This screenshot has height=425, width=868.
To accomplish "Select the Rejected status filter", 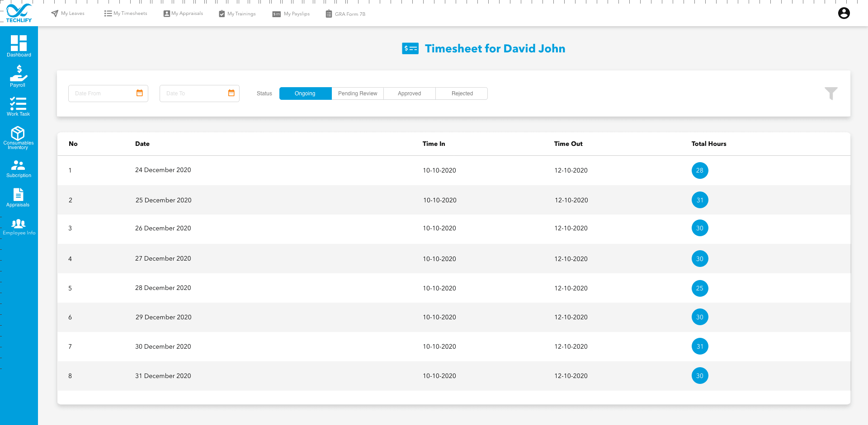I will 462,93.
